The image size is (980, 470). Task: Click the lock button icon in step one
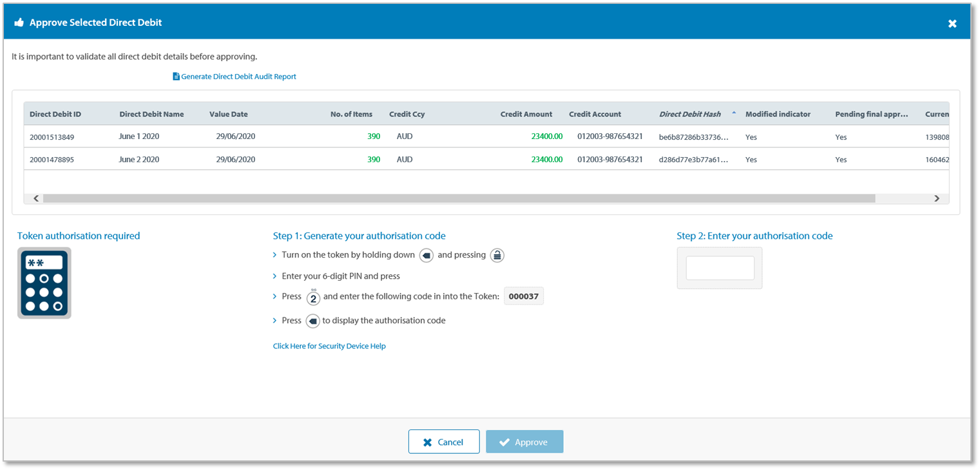tap(497, 256)
